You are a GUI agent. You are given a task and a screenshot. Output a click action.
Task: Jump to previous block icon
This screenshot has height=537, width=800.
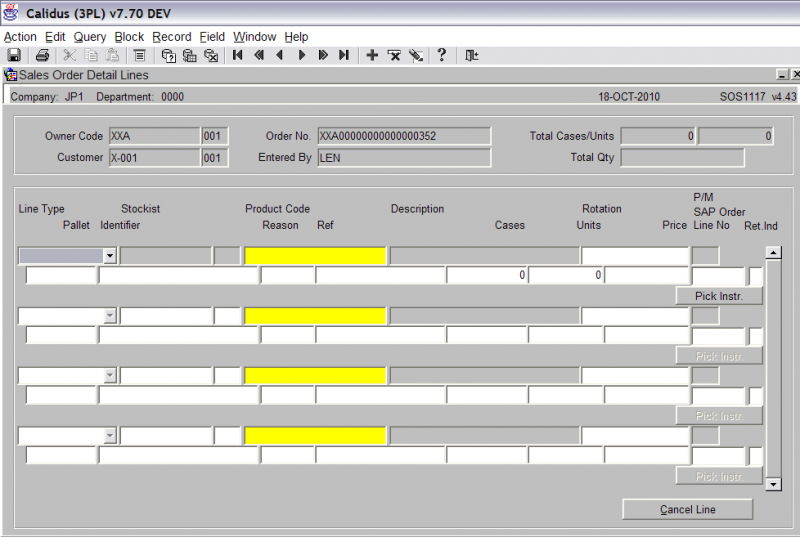pyautogui.click(x=259, y=55)
